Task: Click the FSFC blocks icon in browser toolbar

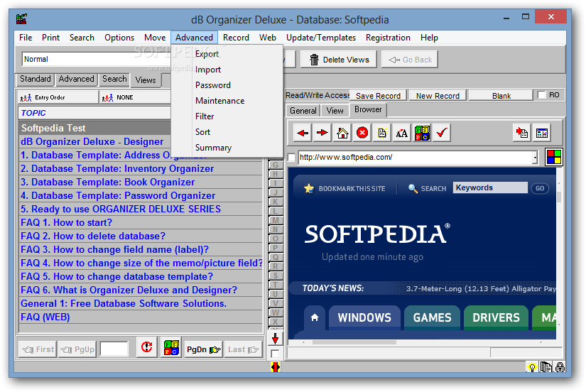Action: [422, 133]
